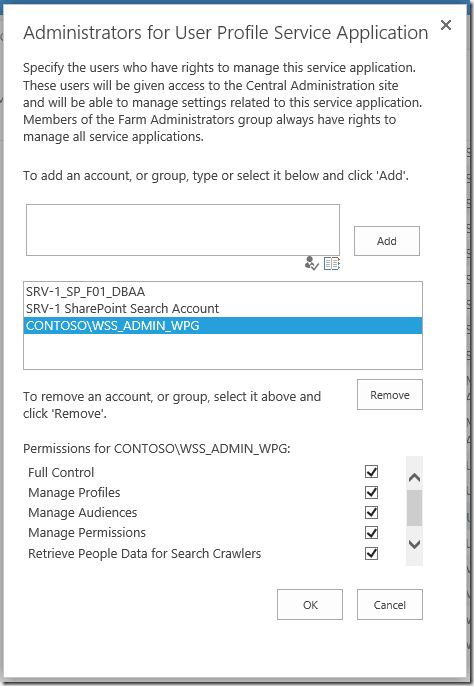Uncheck the Manage Profiles permission
The width and height of the screenshot is (474, 686).
(372, 493)
